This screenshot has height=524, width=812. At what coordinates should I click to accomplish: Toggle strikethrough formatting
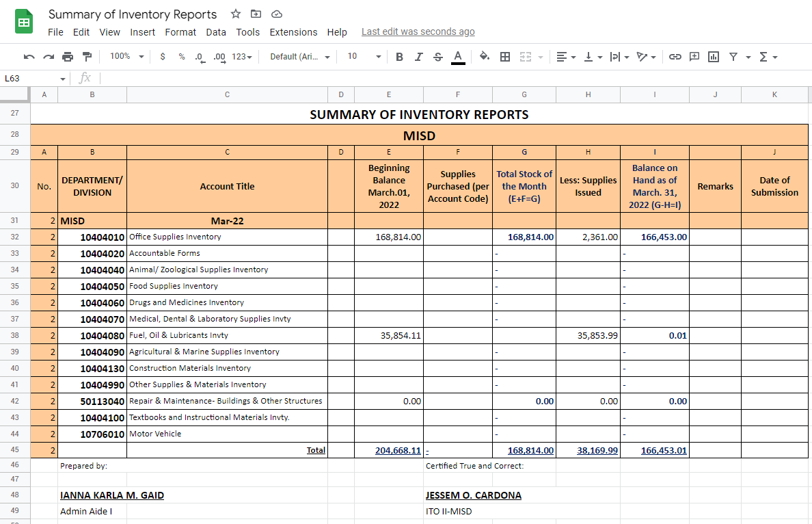pyautogui.click(x=438, y=57)
